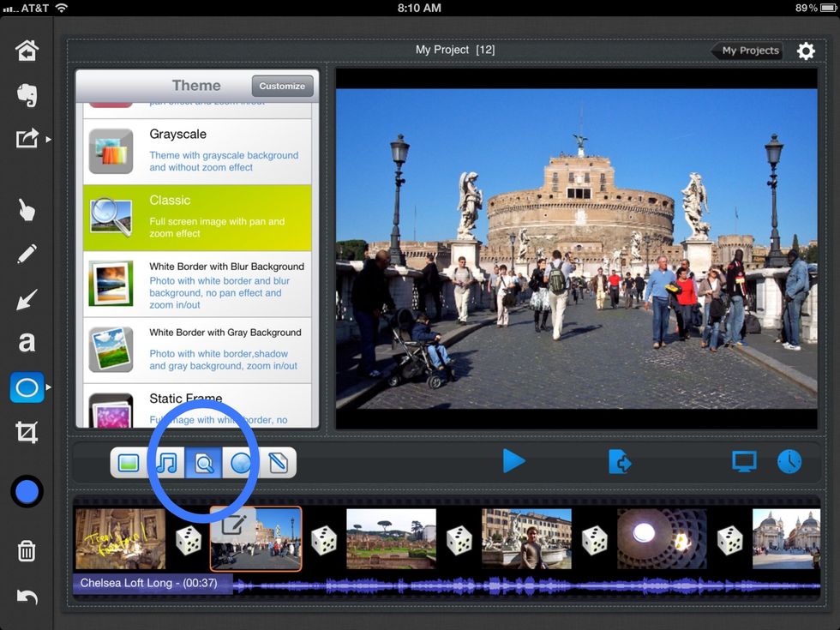Expand the share tool options arrow

click(49, 137)
